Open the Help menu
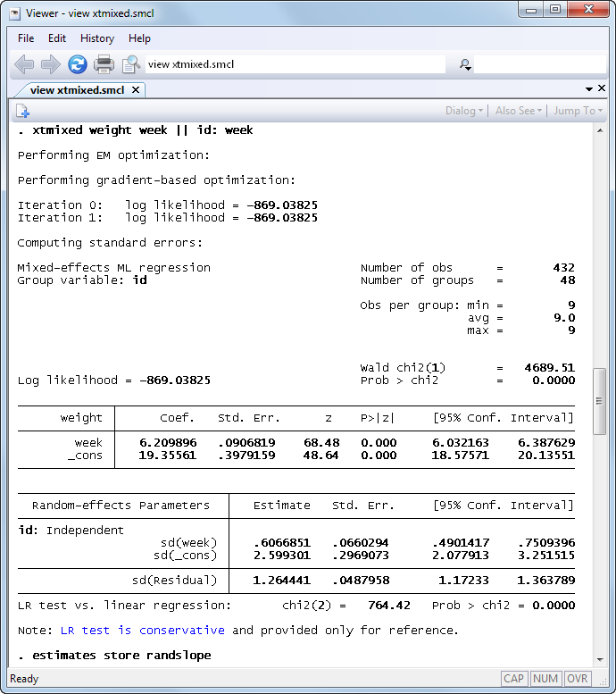Screen dimensions: 616x694 click(x=139, y=38)
